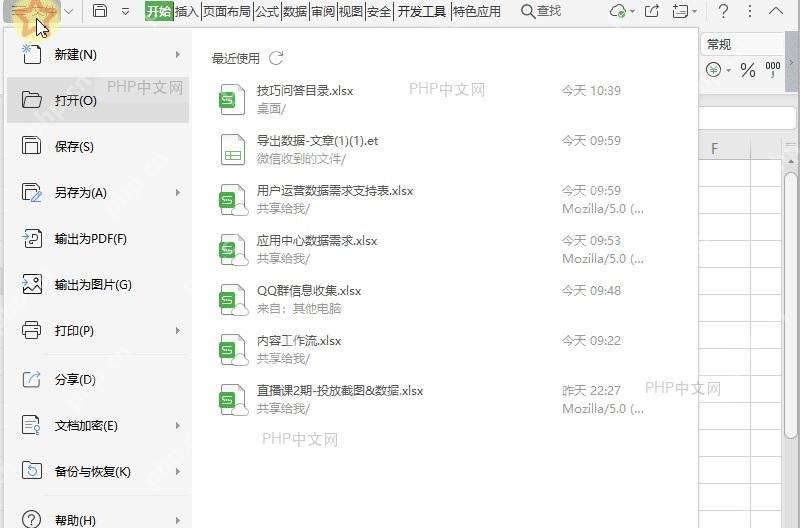Click the picture icon beside 输出为图片(G)
The height and width of the screenshot is (528, 800).
coord(32,284)
